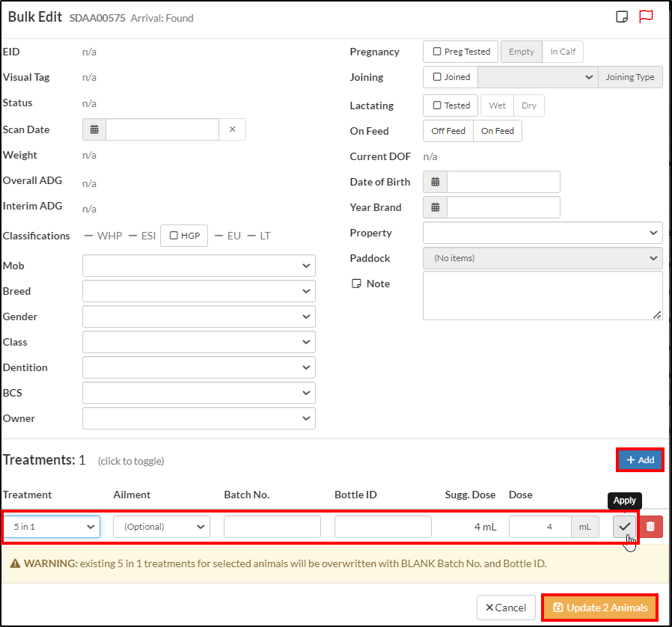The width and height of the screenshot is (672, 627).
Task: Add a new treatment with the Add button
Action: [639, 459]
